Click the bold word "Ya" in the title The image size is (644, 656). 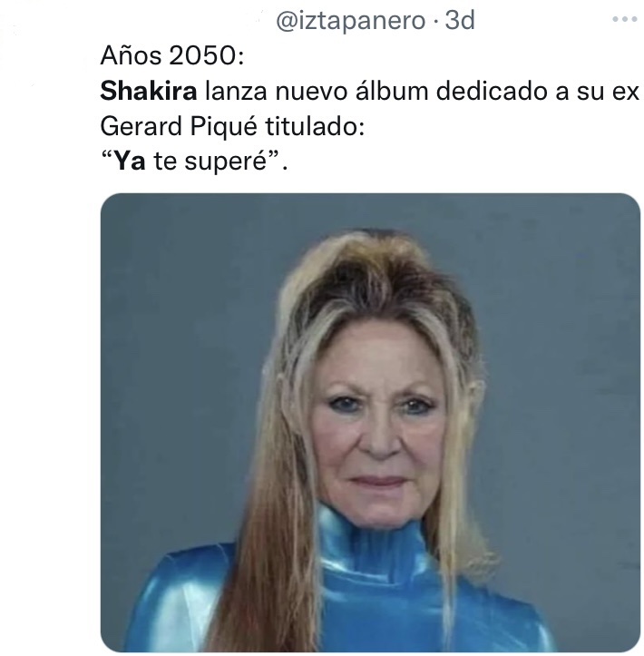click(x=130, y=161)
